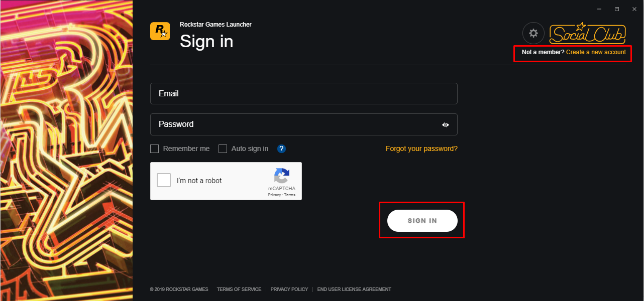The width and height of the screenshot is (644, 301).
Task: Open settings via the gear icon
Action: [533, 33]
